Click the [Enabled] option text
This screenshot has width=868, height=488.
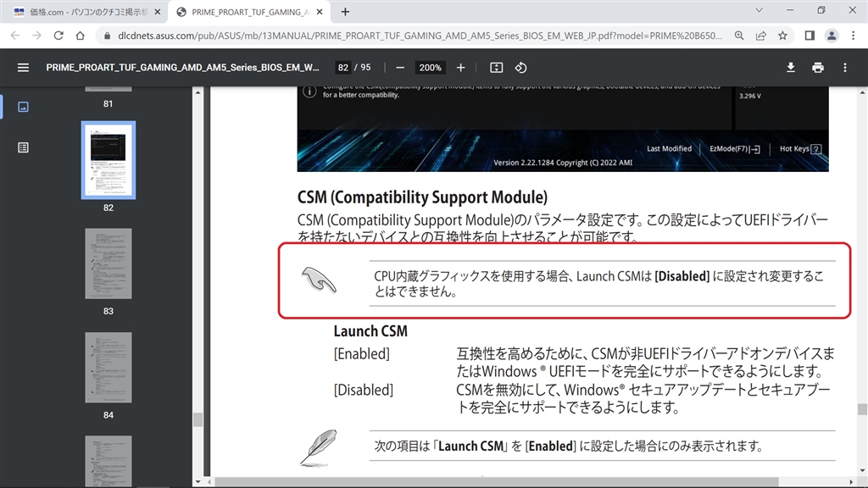point(361,353)
